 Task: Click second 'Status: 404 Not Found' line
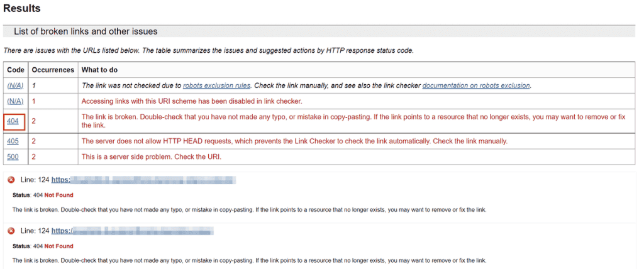pyautogui.click(x=43, y=246)
